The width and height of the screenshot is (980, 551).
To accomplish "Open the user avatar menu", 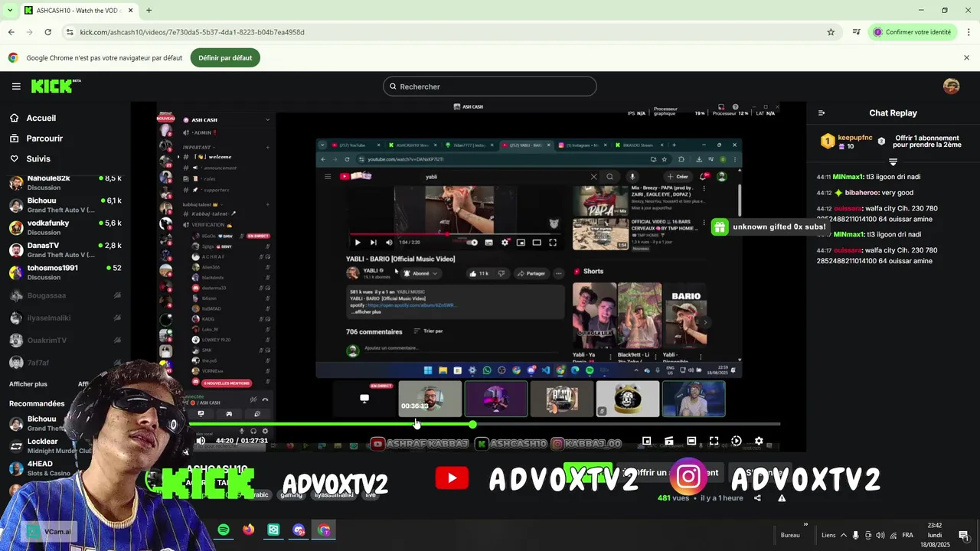I will coord(952,86).
